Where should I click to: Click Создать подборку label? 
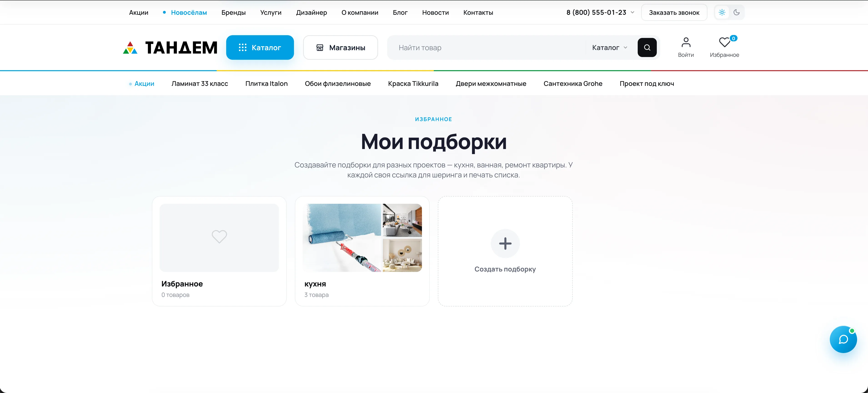[505, 269]
